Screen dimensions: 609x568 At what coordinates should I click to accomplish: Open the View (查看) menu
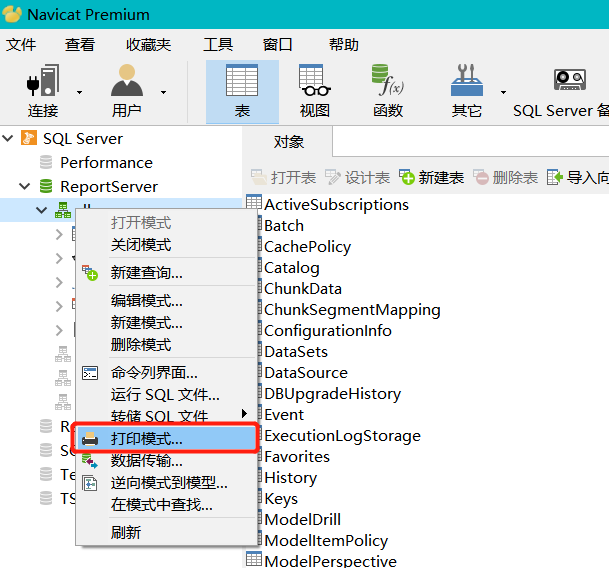pyautogui.click(x=80, y=45)
